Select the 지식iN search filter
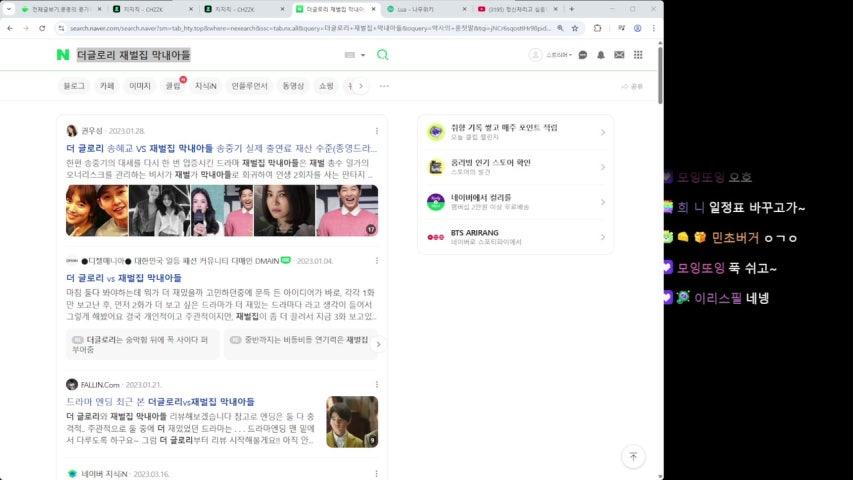The height and width of the screenshot is (480, 853). tap(206, 86)
